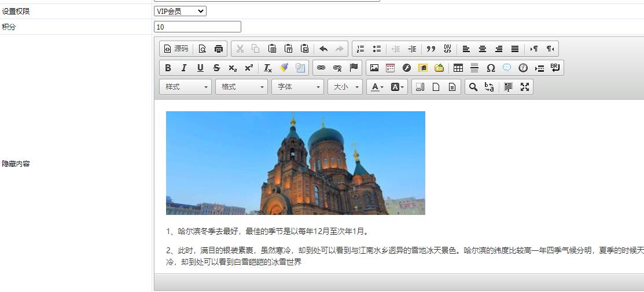
Task: Open the find magnifier tool
Action: 473,87
